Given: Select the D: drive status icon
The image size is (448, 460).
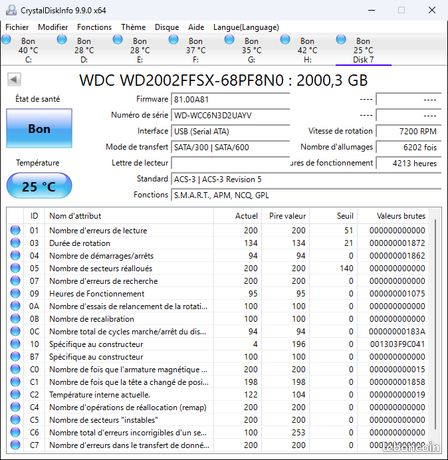Looking at the screenshot, I should coord(62,40).
